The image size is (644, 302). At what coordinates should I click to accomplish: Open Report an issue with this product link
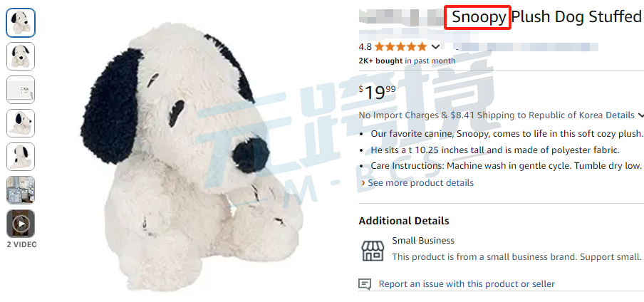tap(467, 284)
